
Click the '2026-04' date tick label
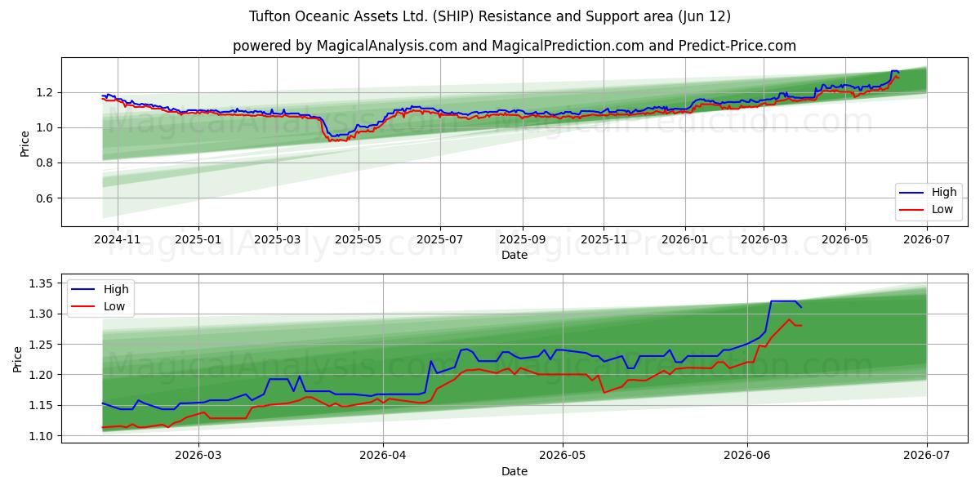point(383,457)
